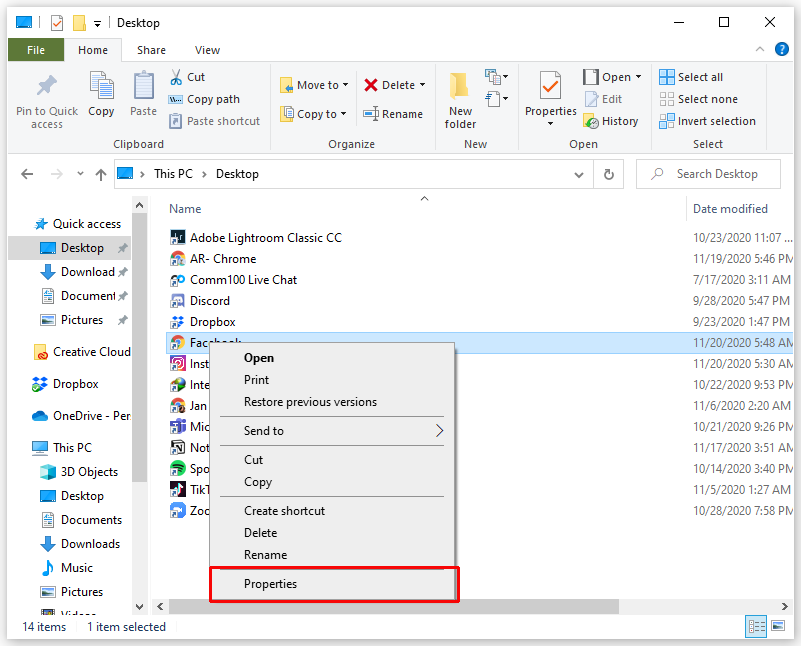The height and width of the screenshot is (646, 801).
Task: Click inside the Search Desktop box
Action: click(708, 173)
